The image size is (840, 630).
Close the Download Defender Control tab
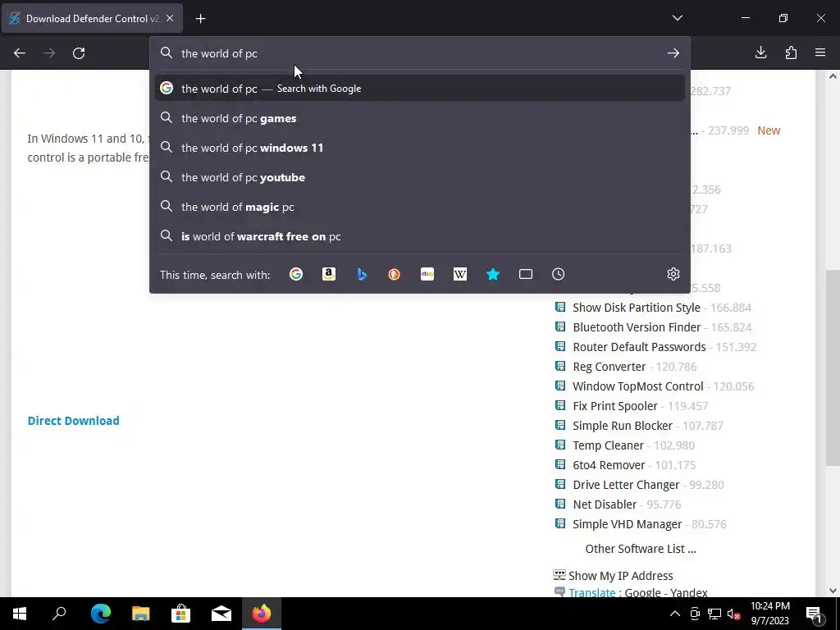point(170,18)
